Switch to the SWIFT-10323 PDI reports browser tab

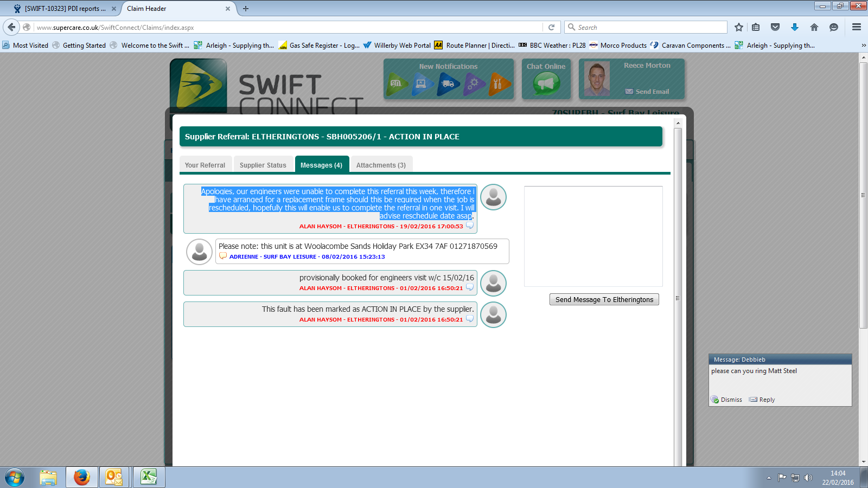pyautogui.click(x=65, y=9)
